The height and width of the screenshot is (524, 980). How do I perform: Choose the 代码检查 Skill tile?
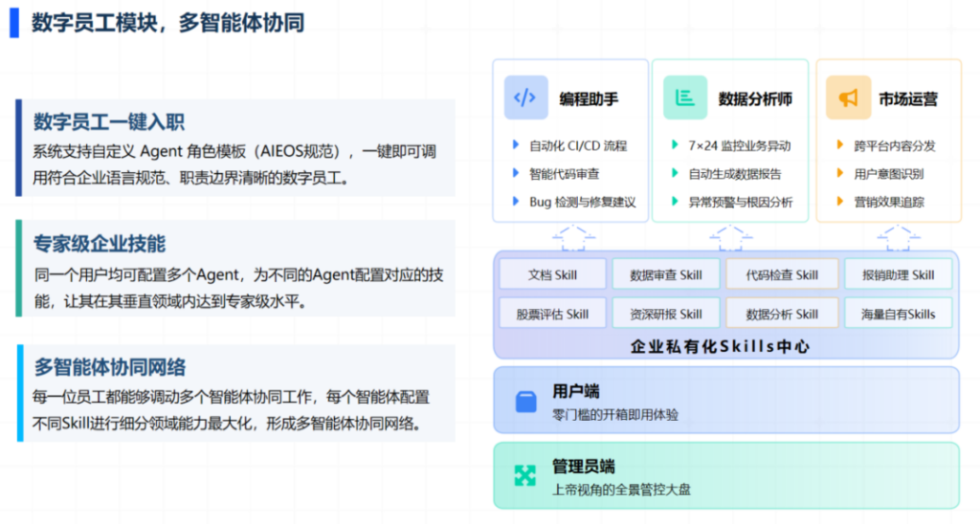[782, 274]
